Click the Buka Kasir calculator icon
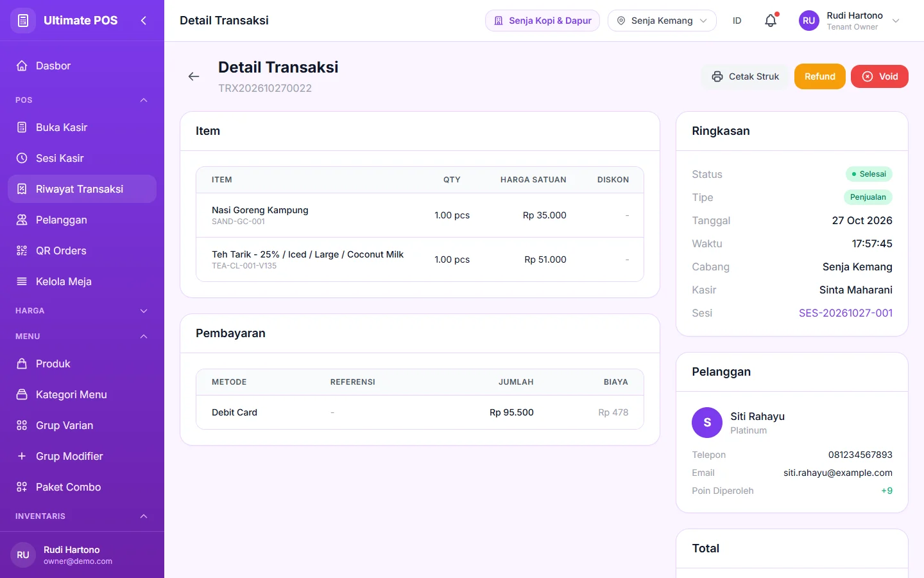 point(22,127)
